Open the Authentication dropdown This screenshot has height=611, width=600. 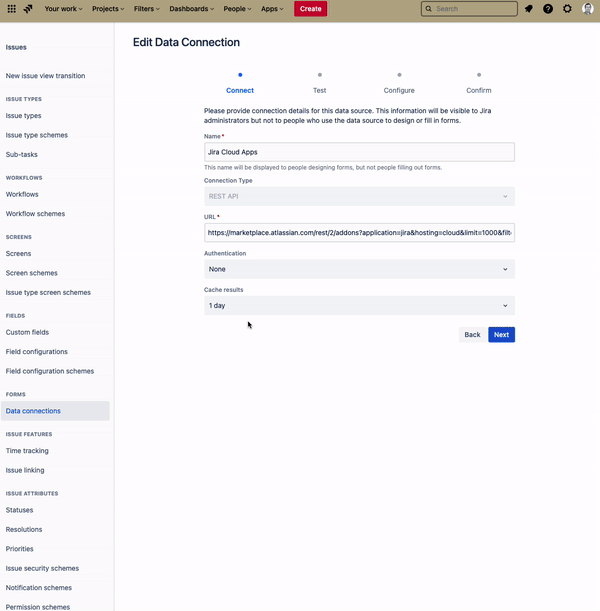tap(359, 269)
